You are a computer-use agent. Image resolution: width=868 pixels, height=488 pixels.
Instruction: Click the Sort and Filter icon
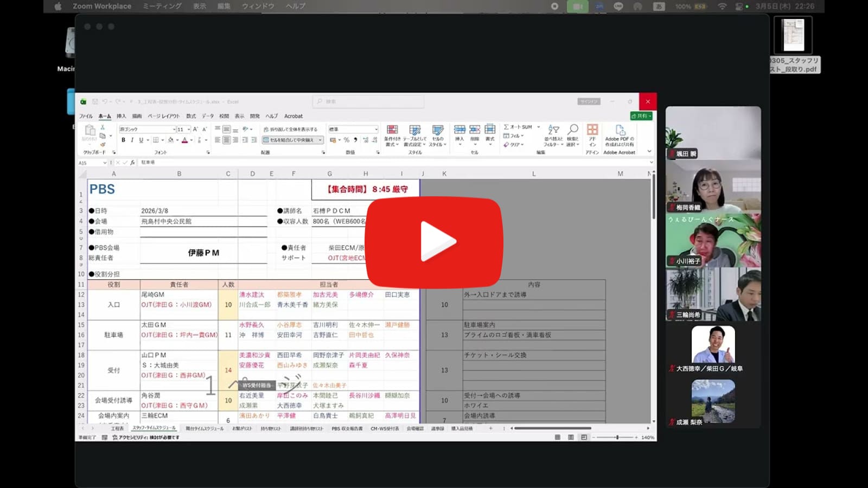pos(553,130)
